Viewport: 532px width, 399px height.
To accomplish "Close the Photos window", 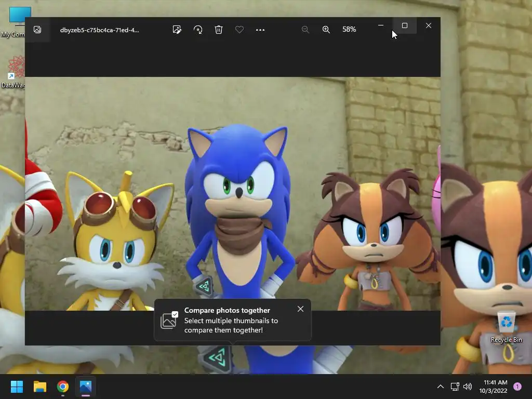I will 429,25.
